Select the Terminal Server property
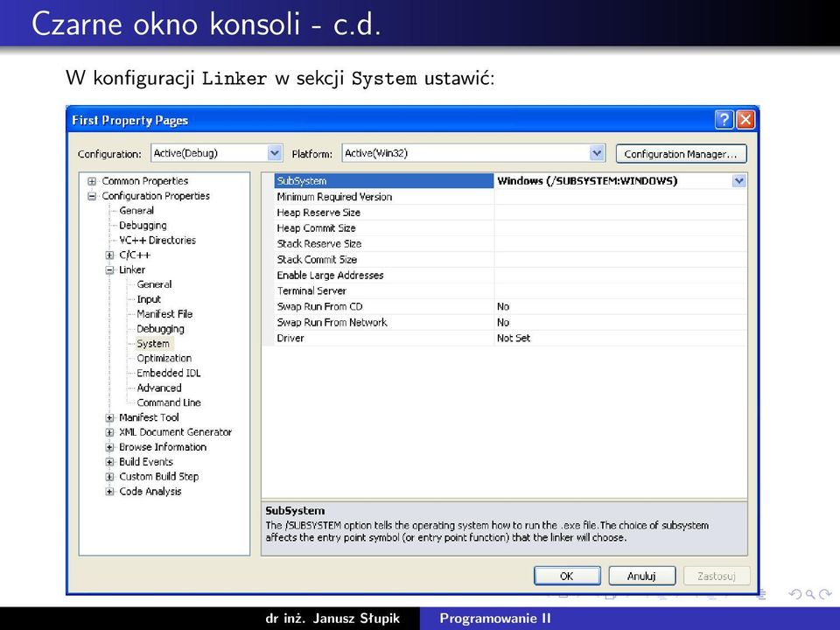The image size is (840, 630). (x=383, y=290)
